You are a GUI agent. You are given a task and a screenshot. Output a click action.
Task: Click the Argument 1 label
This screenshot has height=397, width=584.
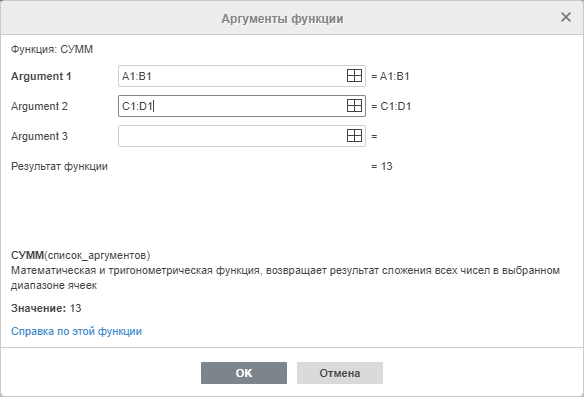click(41, 76)
